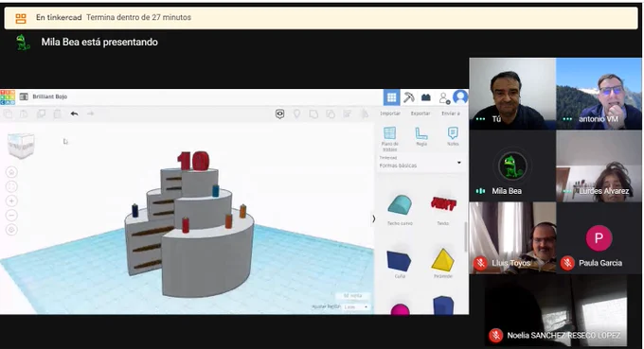Select the Notes annotation tool

coord(453,136)
